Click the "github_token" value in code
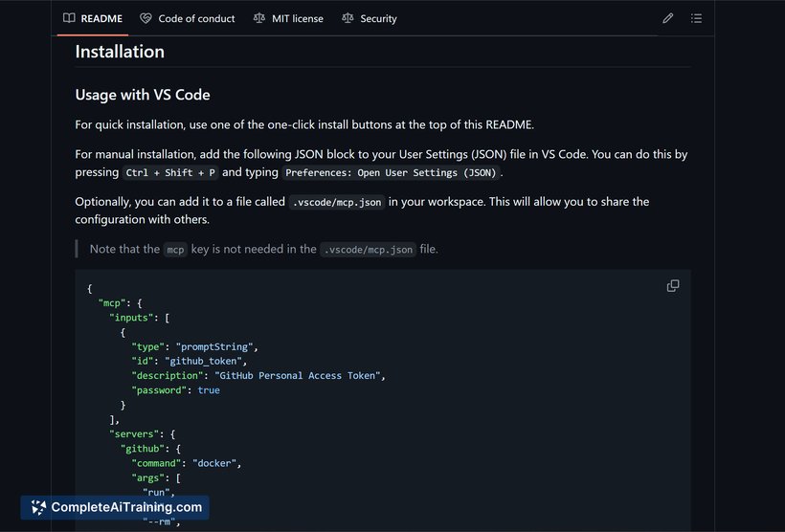 coord(203,362)
